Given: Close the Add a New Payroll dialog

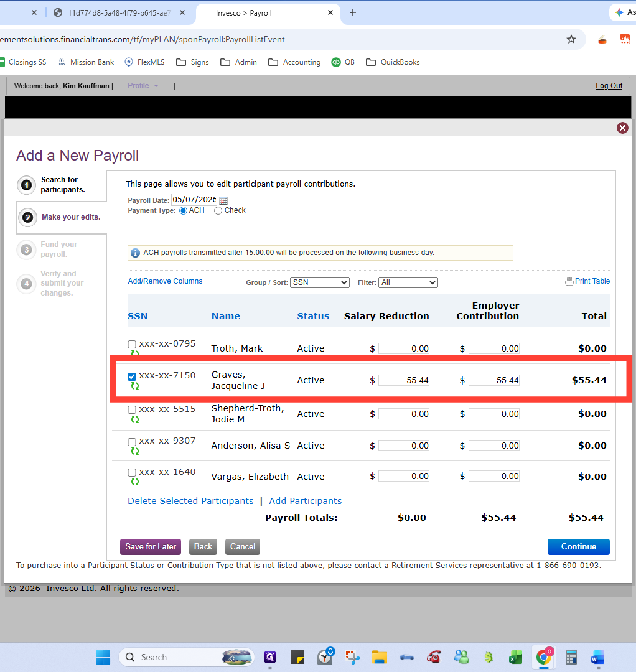Looking at the screenshot, I should point(622,128).
